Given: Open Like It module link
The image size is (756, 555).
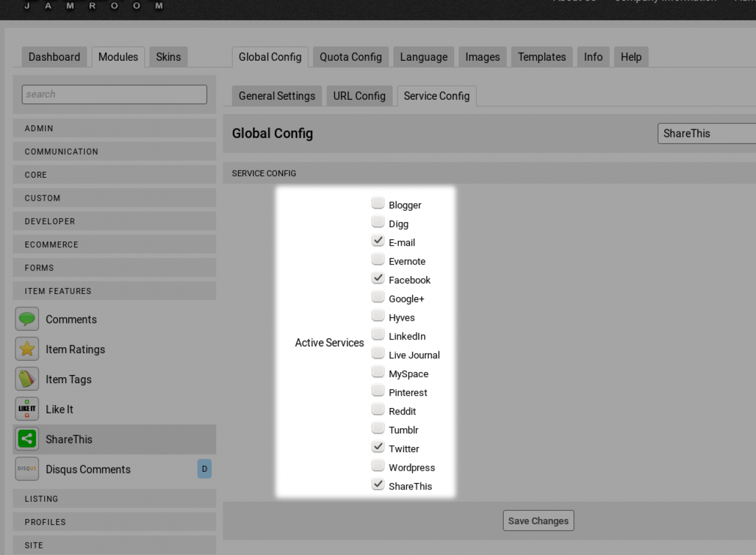Looking at the screenshot, I should [59, 409].
